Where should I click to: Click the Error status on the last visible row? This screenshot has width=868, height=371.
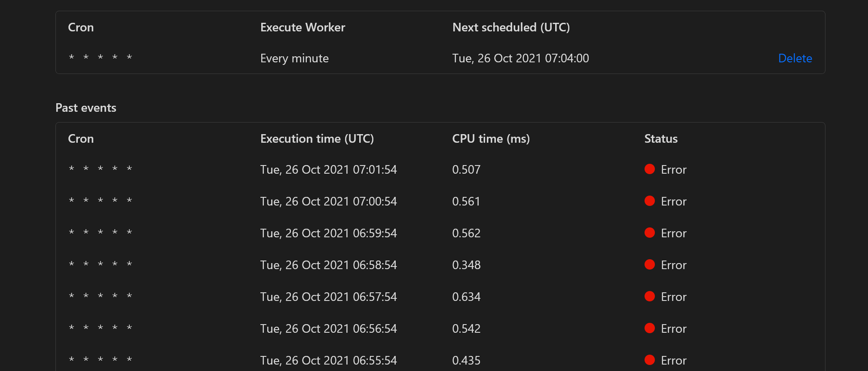[673, 360]
